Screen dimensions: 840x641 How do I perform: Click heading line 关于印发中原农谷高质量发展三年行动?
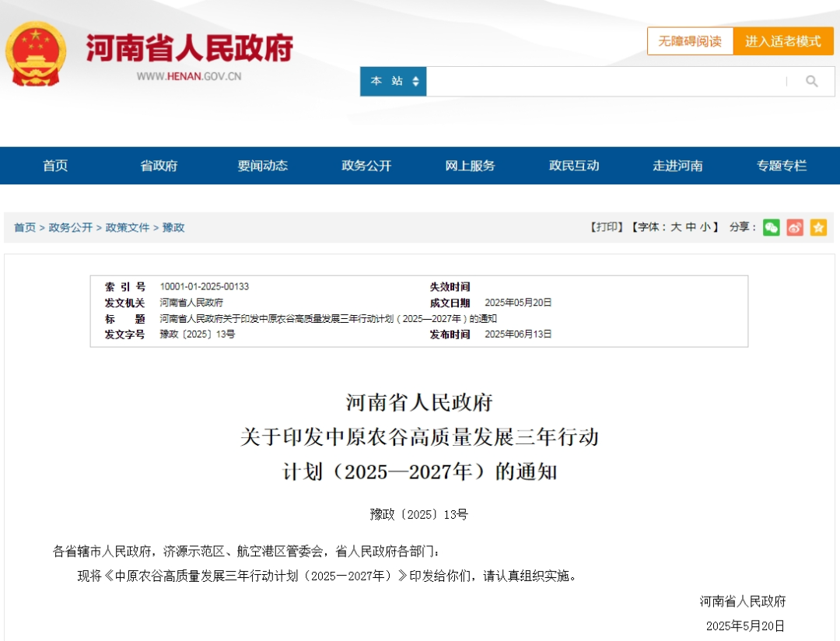[x=419, y=437]
